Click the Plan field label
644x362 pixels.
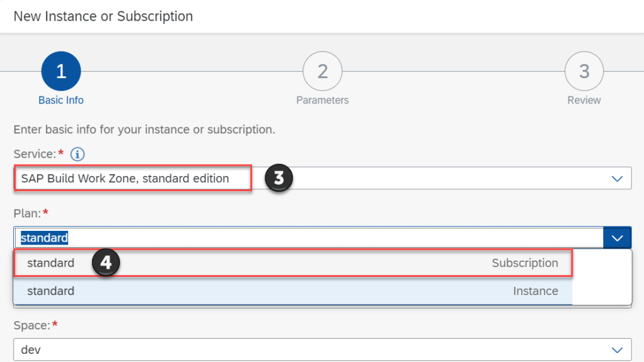click(27, 213)
